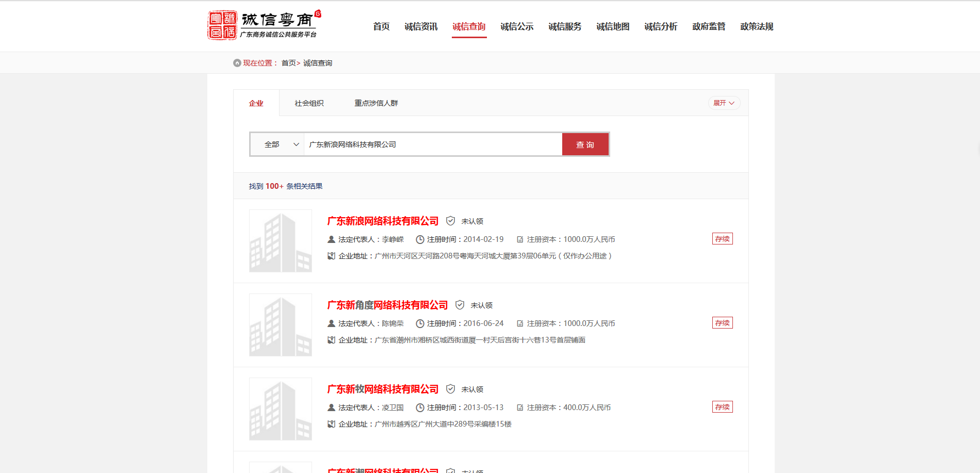This screenshot has width=980, height=473.
Task: Click capital icon before 注册资本:1000.0万人民币 for 广东新浪
Action: [x=520, y=239]
